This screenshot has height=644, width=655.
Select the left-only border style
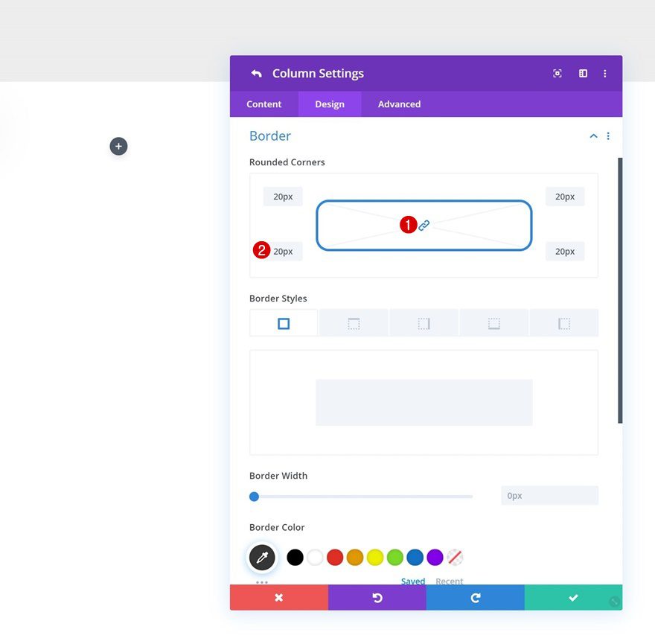click(x=563, y=322)
